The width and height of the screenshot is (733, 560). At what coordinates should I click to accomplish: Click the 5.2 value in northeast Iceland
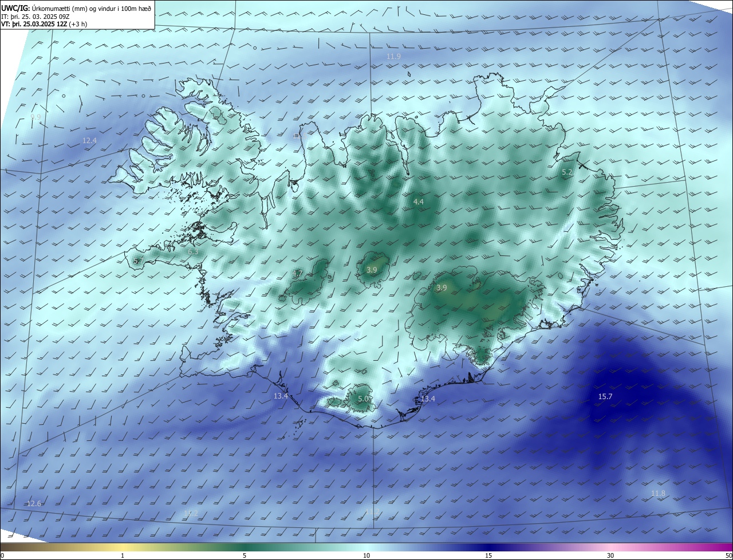(567, 172)
